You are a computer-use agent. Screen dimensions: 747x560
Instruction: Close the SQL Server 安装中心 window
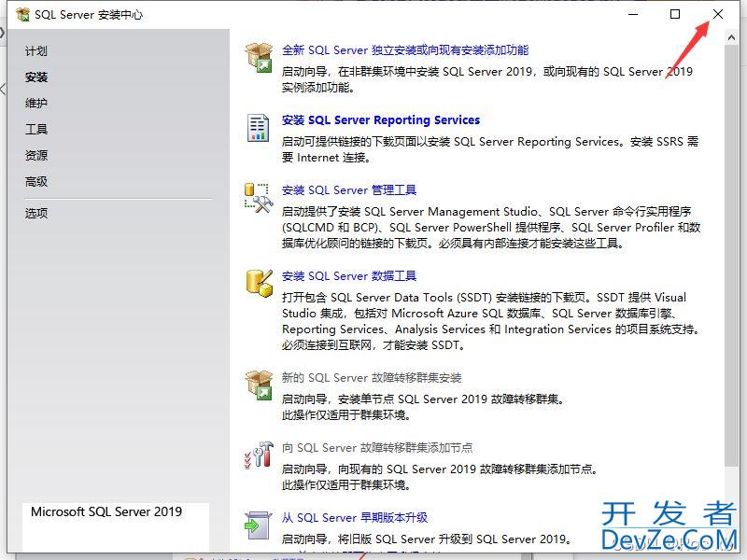pos(718,14)
